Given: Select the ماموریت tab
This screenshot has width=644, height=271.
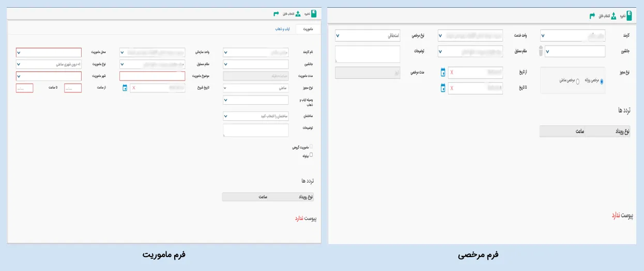Looking at the screenshot, I should 308,29.
